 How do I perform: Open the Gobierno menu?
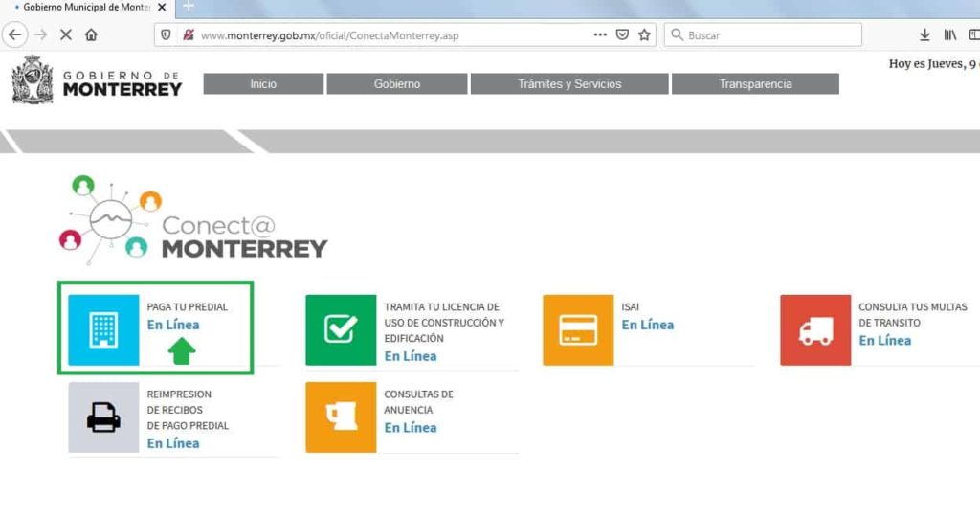point(397,84)
